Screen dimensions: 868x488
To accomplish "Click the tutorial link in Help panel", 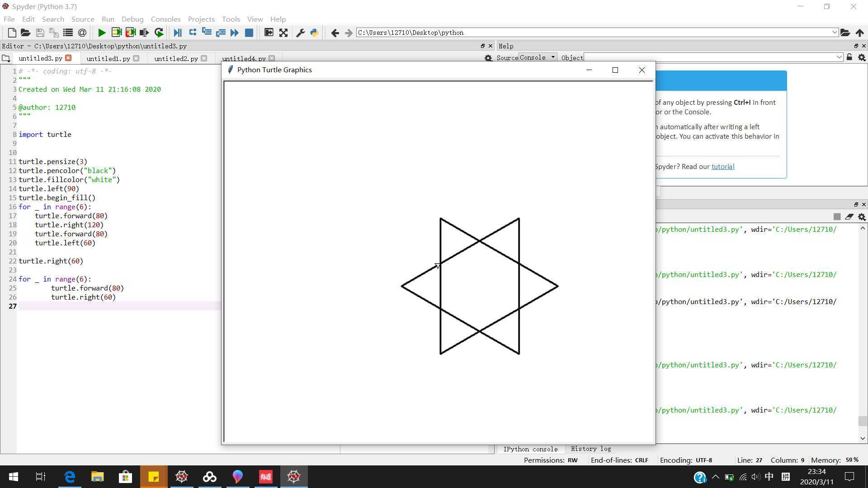I will point(722,166).
